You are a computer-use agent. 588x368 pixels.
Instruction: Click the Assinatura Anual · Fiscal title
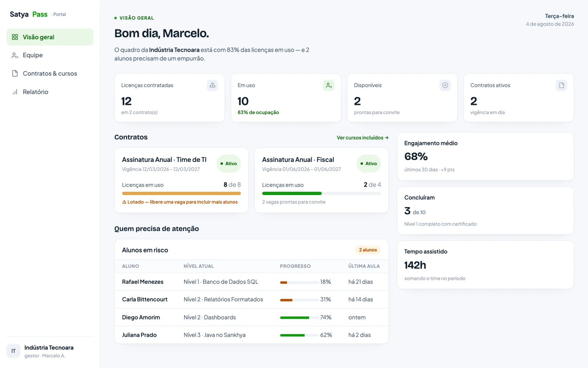click(298, 160)
